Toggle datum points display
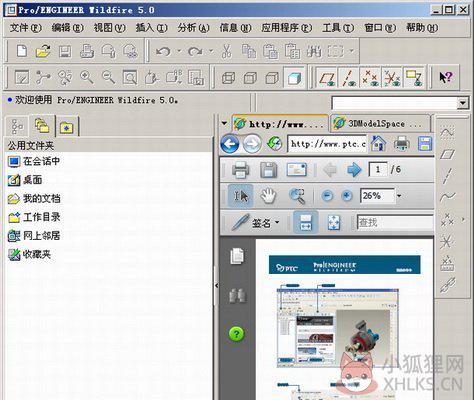The image size is (474, 400). (370, 78)
